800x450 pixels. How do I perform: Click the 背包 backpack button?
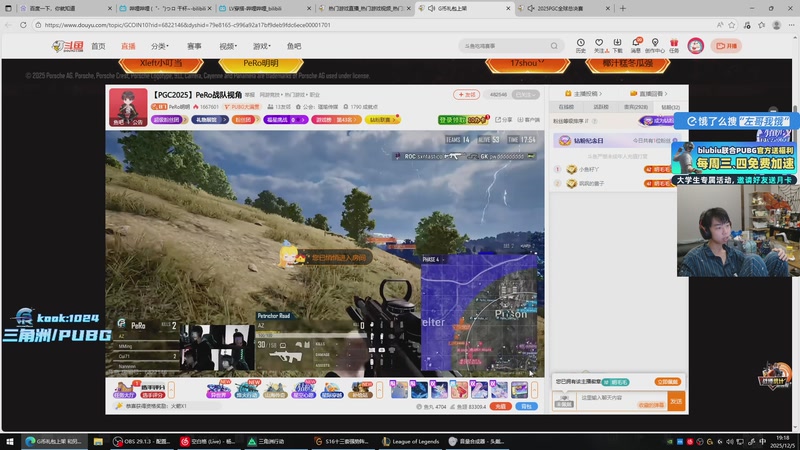pyautogui.click(x=526, y=407)
